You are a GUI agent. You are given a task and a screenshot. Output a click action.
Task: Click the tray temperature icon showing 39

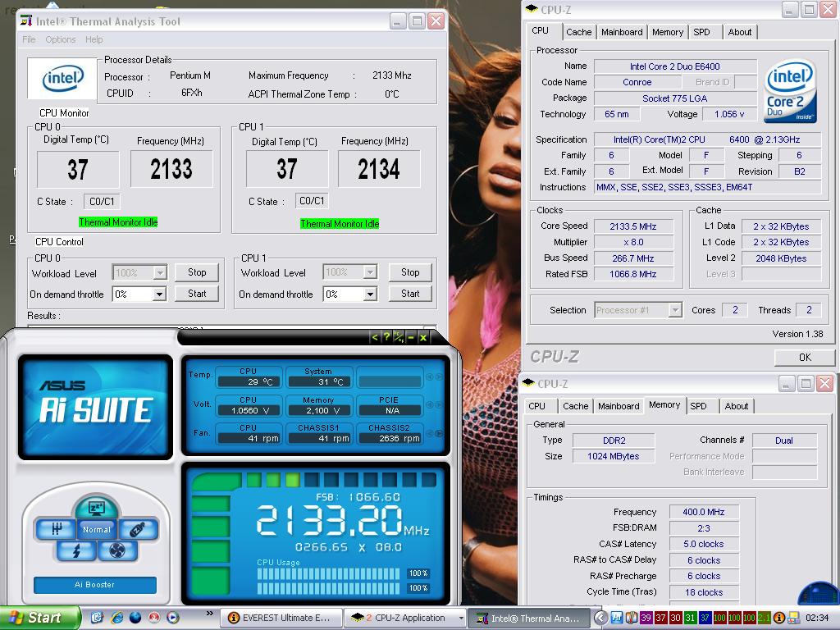(x=646, y=618)
